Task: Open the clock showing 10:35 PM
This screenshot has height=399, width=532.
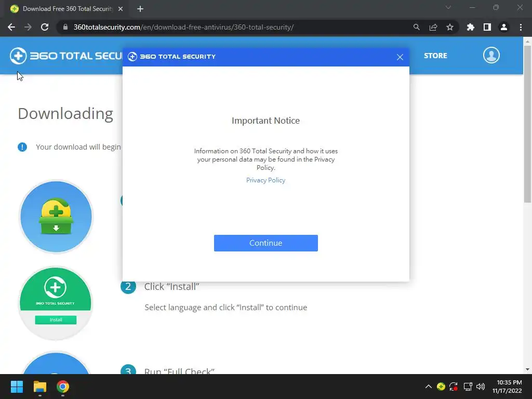Action: click(507, 387)
